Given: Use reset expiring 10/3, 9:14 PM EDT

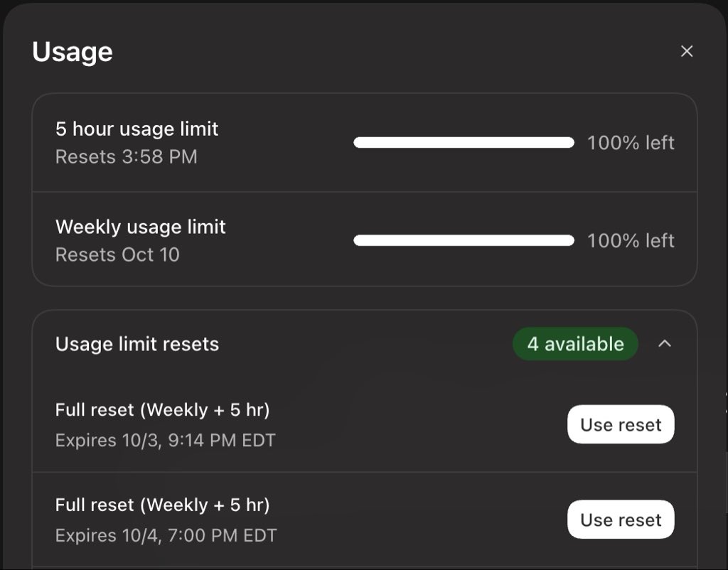Looking at the screenshot, I should pyautogui.click(x=621, y=424).
